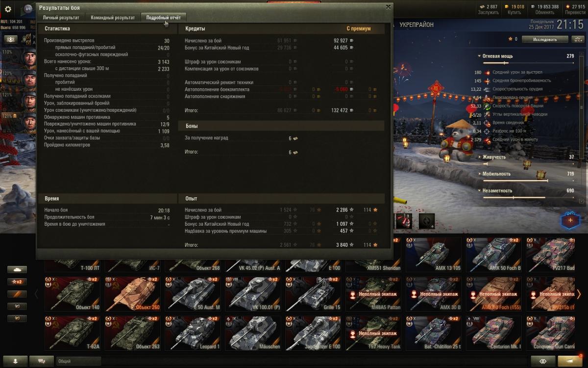Click the Огневая мощь progress bar

click(528, 63)
